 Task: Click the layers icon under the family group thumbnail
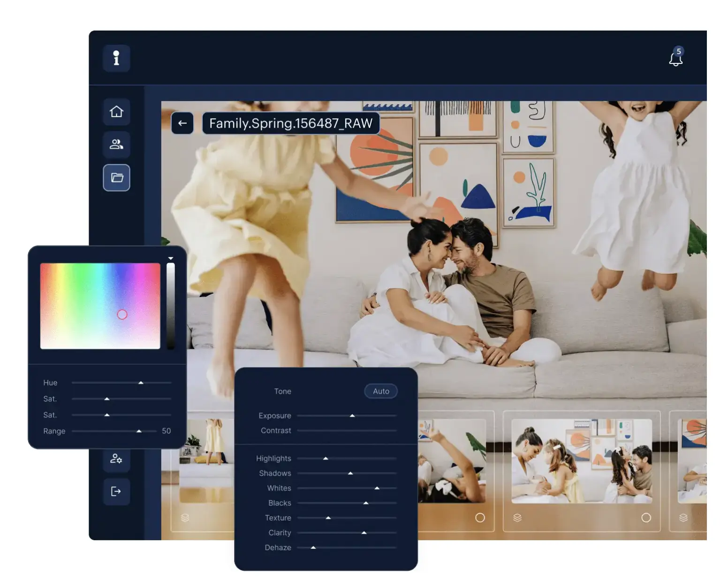pyautogui.click(x=517, y=518)
